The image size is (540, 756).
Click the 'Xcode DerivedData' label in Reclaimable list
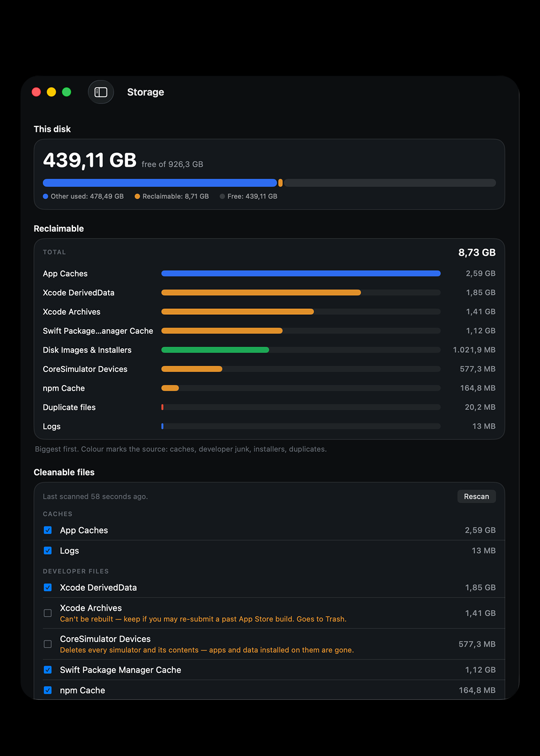click(79, 293)
